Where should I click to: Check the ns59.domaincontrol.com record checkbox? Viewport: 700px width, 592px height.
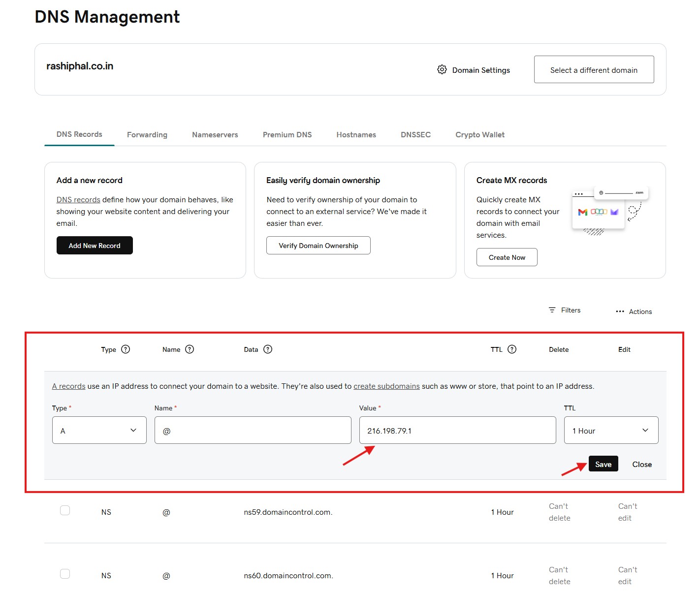click(65, 510)
